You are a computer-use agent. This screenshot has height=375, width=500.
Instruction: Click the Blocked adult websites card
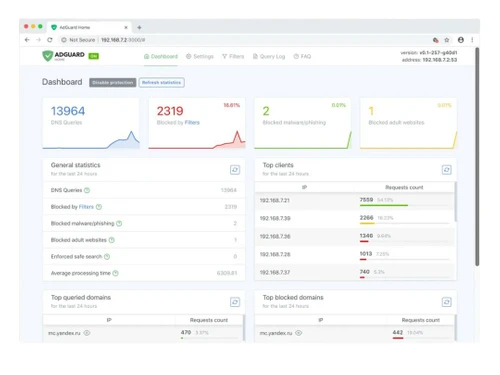pyautogui.click(x=408, y=123)
